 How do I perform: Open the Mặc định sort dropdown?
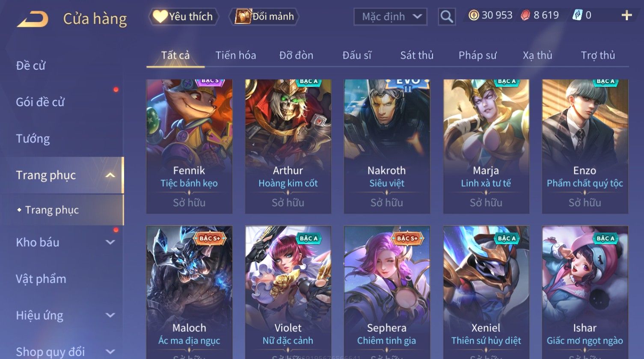click(390, 17)
